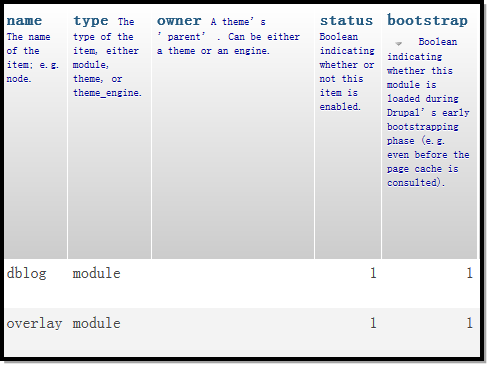This screenshot has height=365, width=488.
Task: Sort by the type column header
Action: click(x=91, y=21)
